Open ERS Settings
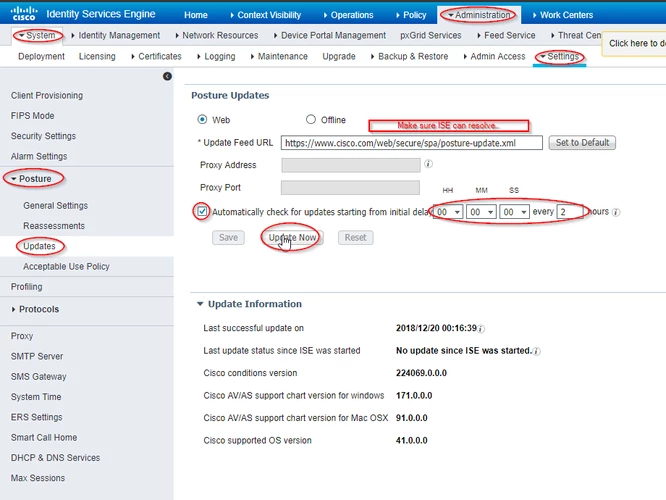The image size is (666, 500). point(37,417)
